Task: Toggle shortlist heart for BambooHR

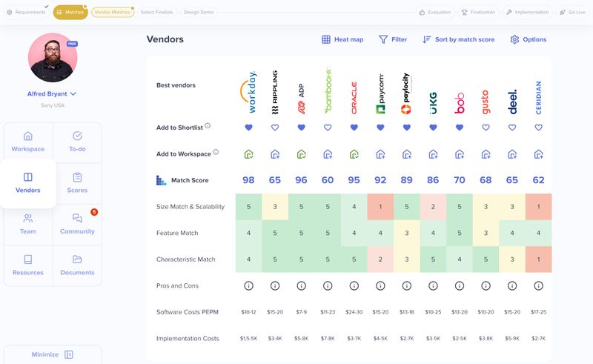Action: click(x=328, y=128)
